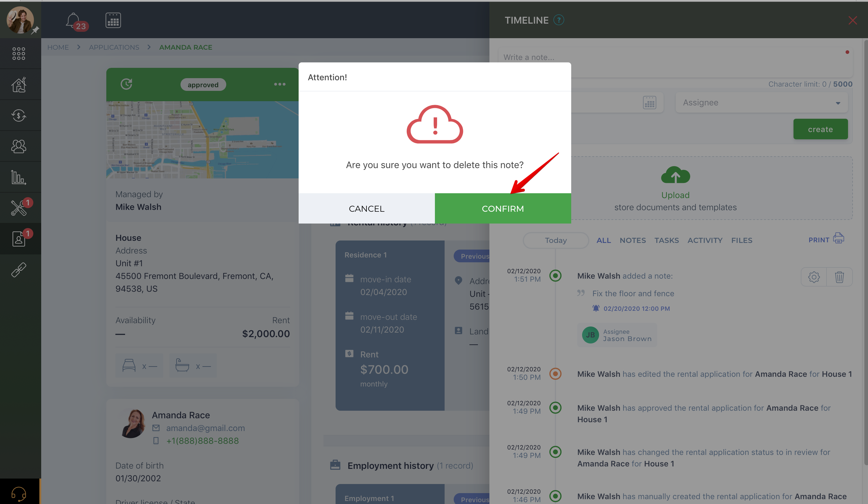
Task: Click the green create button
Action: point(820,129)
